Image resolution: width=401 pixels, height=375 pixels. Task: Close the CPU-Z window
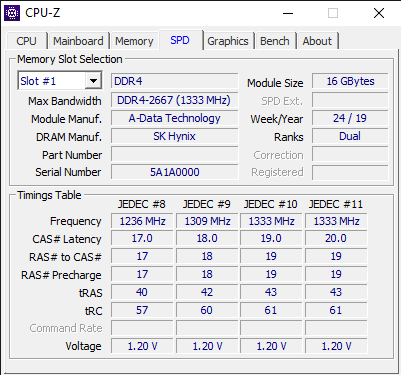(379, 13)
